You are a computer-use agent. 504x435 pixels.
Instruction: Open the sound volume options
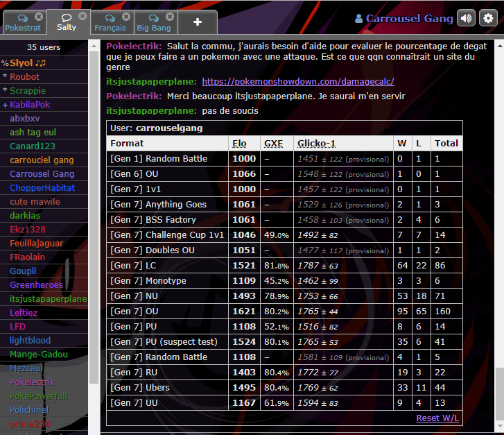tap(466, 18)
